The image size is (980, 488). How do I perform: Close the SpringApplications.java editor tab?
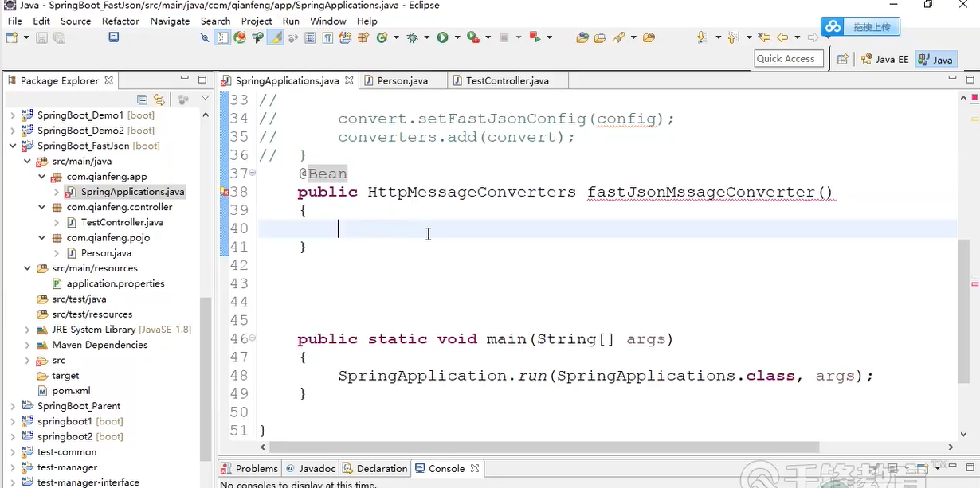tap(349, 80)
